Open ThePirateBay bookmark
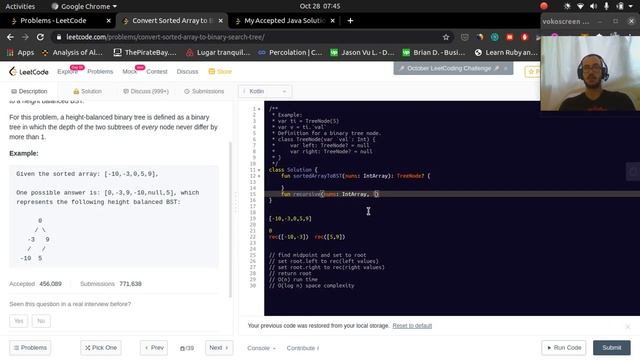 tap(145, 53)
